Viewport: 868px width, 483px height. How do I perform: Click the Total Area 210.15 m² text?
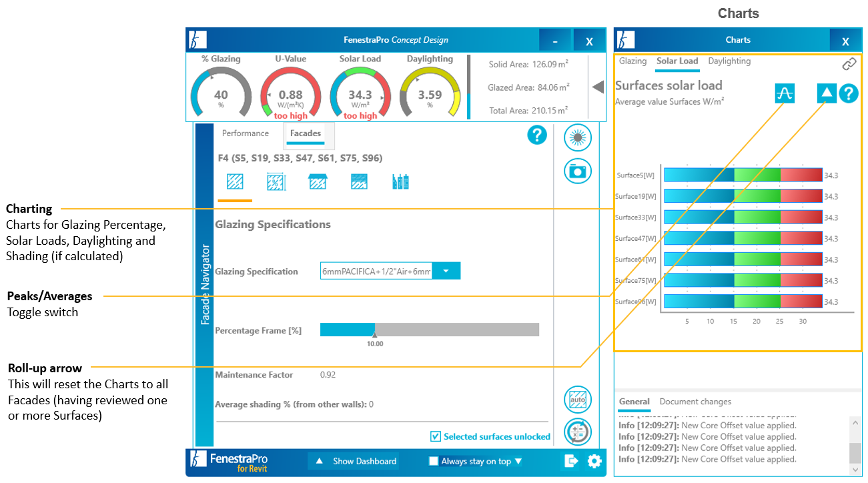[528, 110]
